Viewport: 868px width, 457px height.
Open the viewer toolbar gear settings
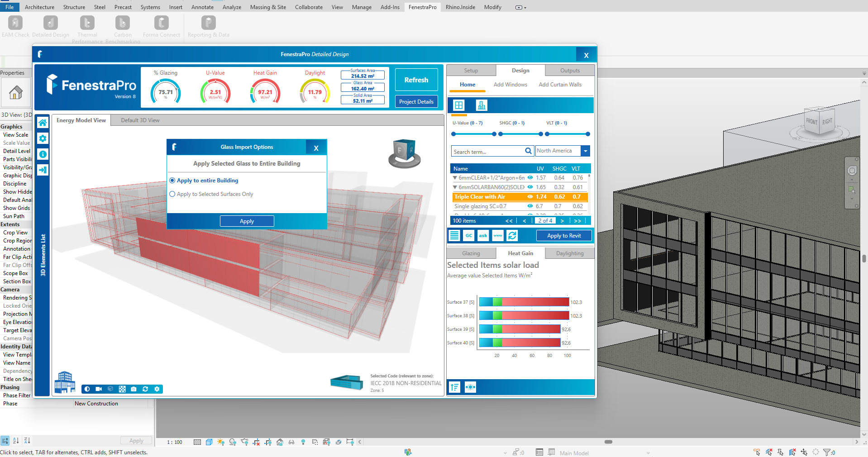157,389
